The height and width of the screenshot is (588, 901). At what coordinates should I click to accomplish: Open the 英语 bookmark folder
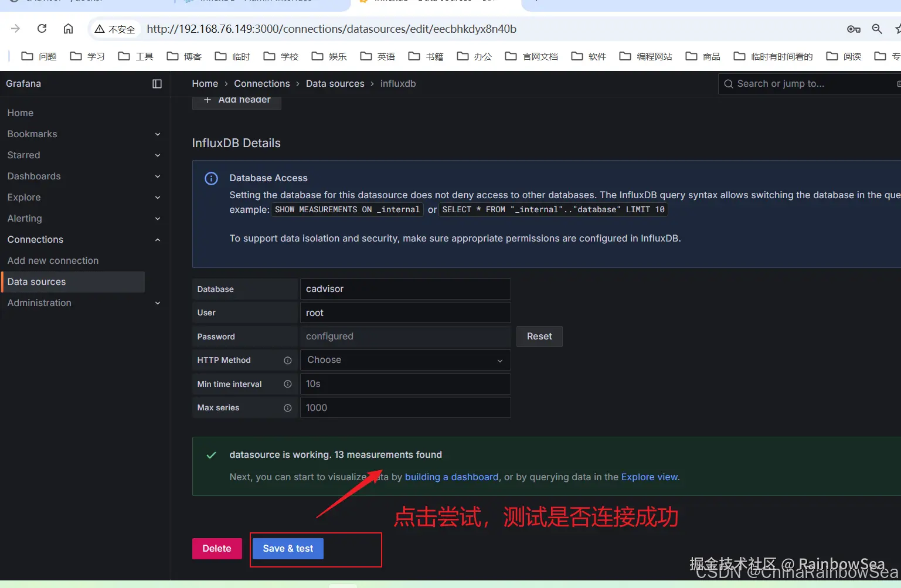click(378, 56)
